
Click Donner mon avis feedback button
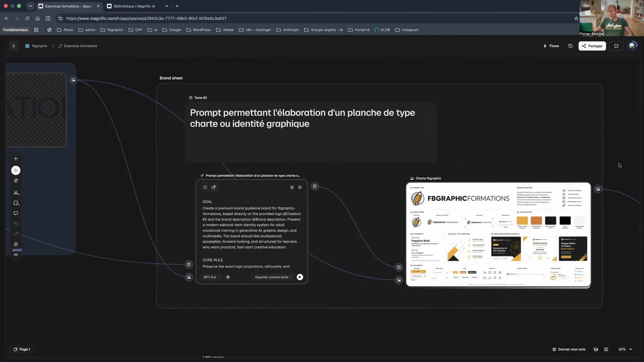tap(569, 349)
